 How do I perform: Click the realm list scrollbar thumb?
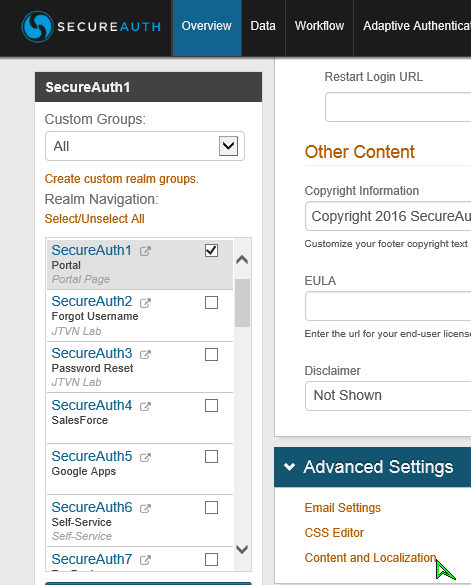pos(243,303)
